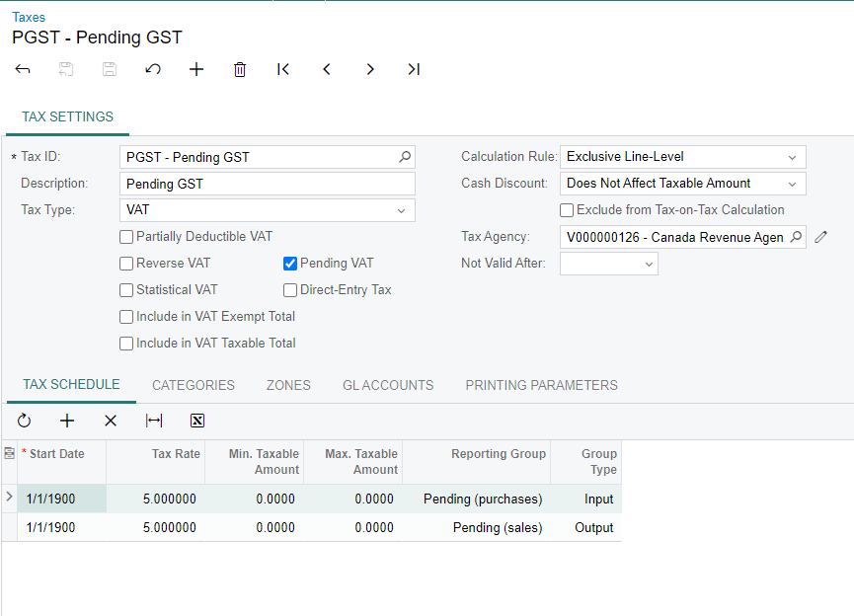854x616 pixels.
Task: Click Min. Taxable Amount in Output row
Action: point(254,527)
